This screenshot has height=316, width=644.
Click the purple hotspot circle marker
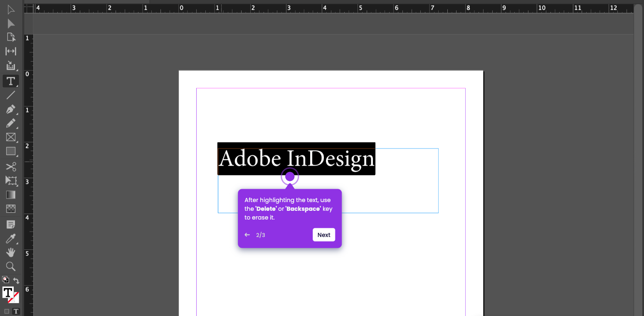click(x=290, y=177)
